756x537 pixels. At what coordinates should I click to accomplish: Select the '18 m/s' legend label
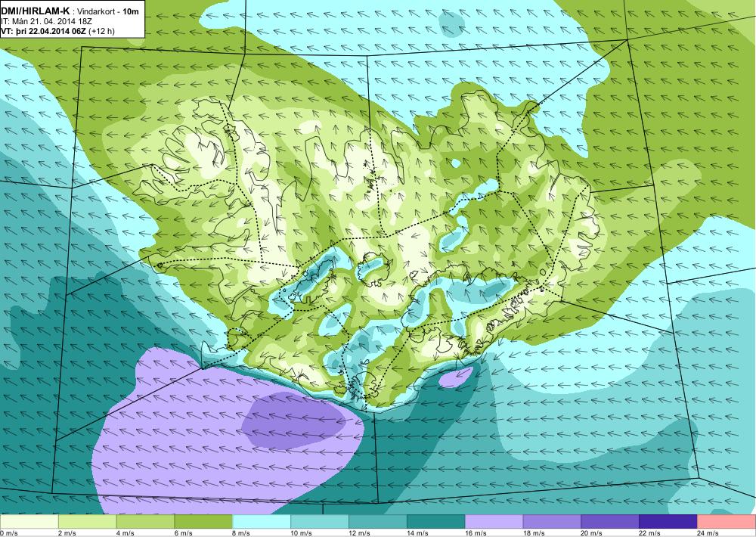click(x=534, y=533)
